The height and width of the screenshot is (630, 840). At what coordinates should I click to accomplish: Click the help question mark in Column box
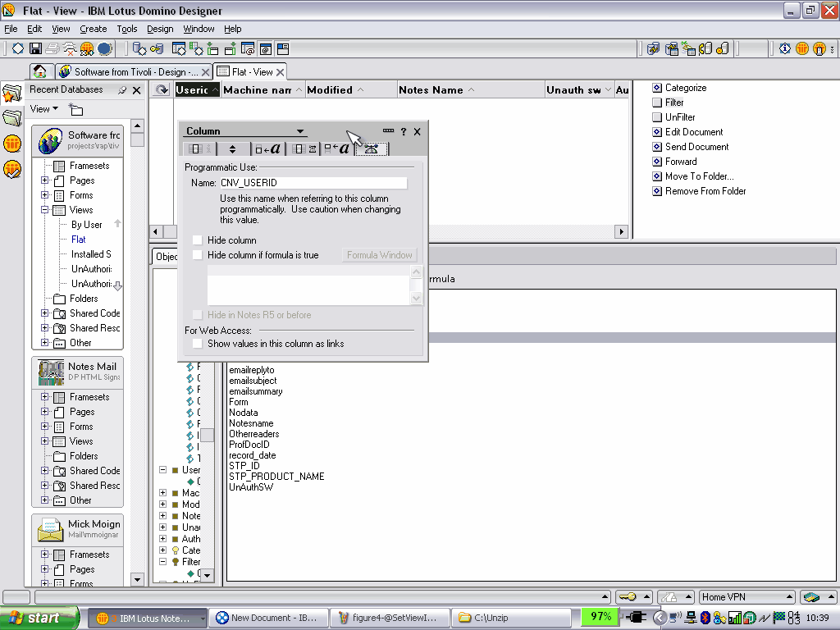click(x=404, y=131)
